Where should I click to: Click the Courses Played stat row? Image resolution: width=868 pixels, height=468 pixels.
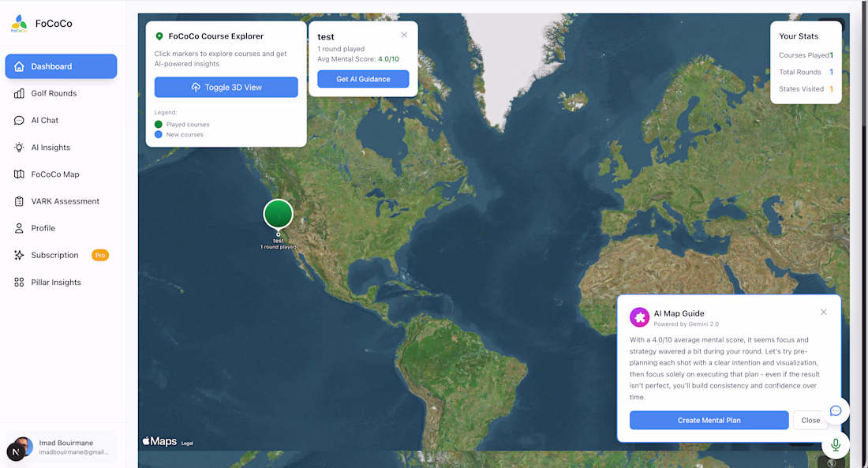tap(806, 54)
